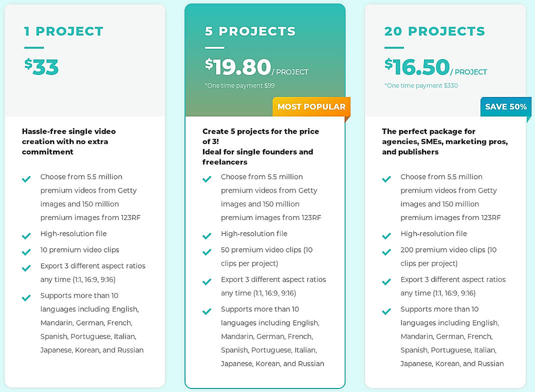The height and width of the screenshot is (392, 535).
Task: Click the "SAVE 50%" badge
Action: pos(505,106)
